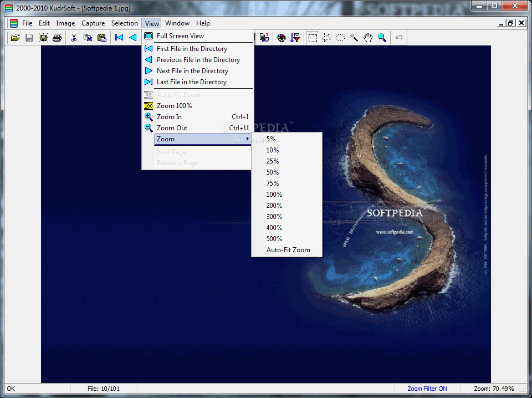
Task: Click the First File toolbar arrow icon
Action: pyautogui.click(x=119, y=38)
